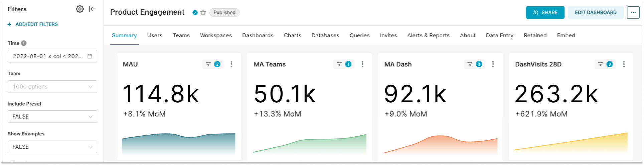Open the Show Examples dropdown
644x165 pixels.
(x=52, y=147)
